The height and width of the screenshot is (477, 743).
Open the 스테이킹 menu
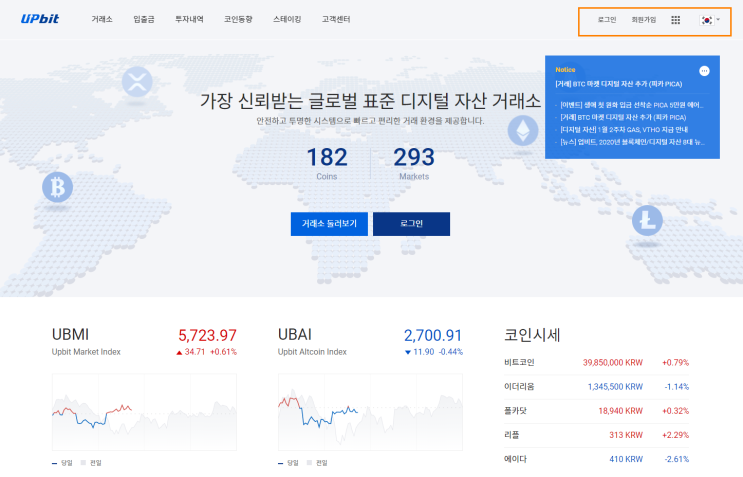[x=287, y=19]
